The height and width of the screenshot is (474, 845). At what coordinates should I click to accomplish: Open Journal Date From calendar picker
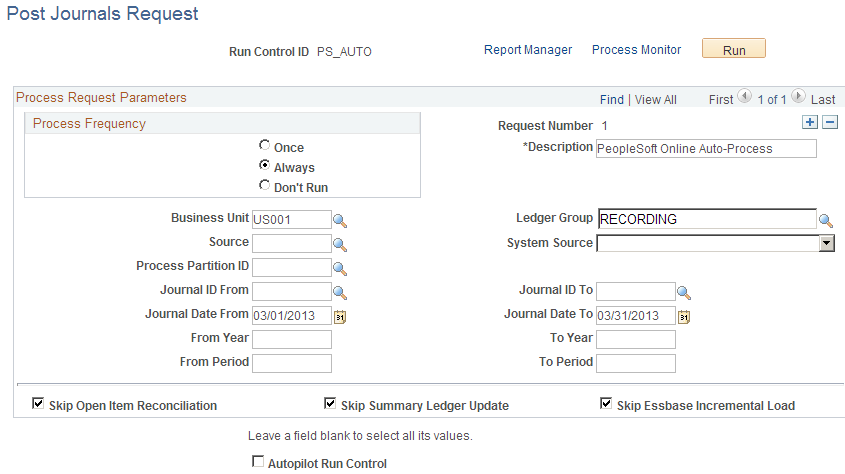340,317
